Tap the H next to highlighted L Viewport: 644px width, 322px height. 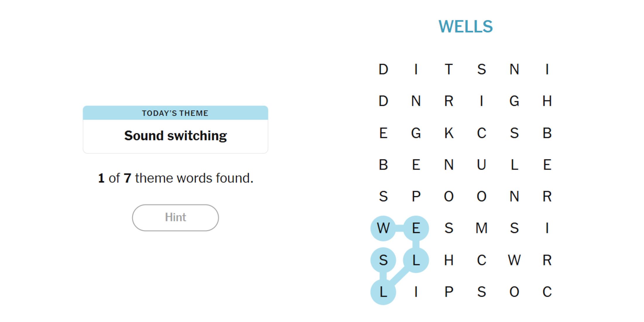(449, 260)
